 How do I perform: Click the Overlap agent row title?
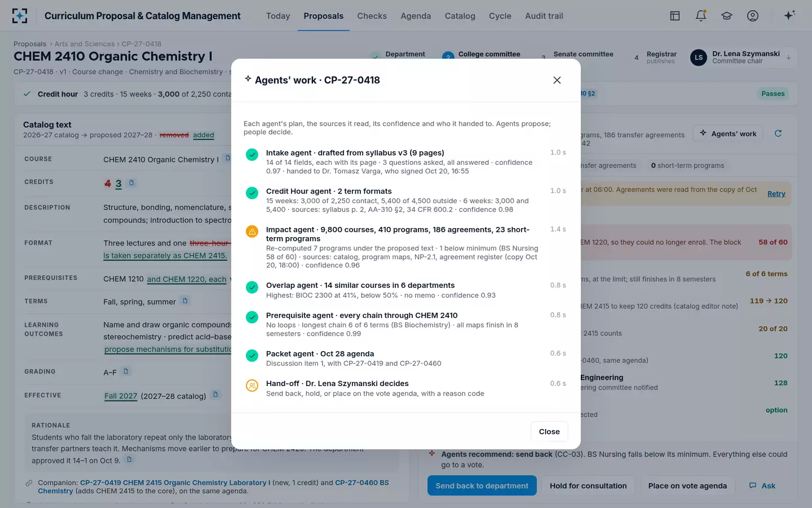(360, 285)
